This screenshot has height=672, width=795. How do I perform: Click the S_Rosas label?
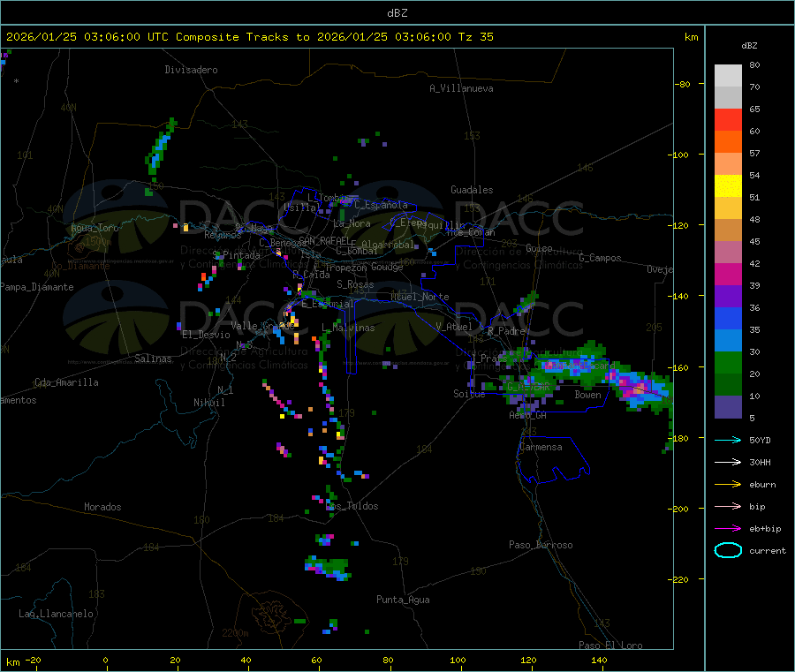click(x=355, y=284)
